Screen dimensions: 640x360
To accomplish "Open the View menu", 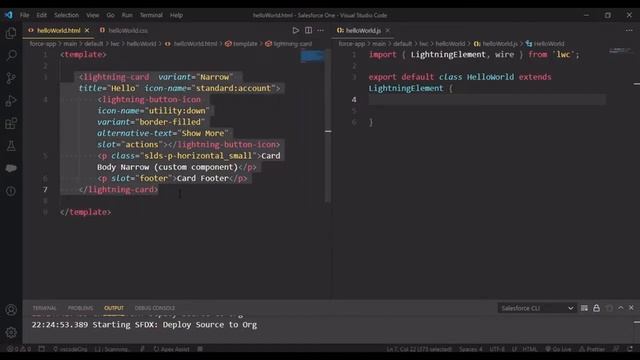I will pos(93,15).
